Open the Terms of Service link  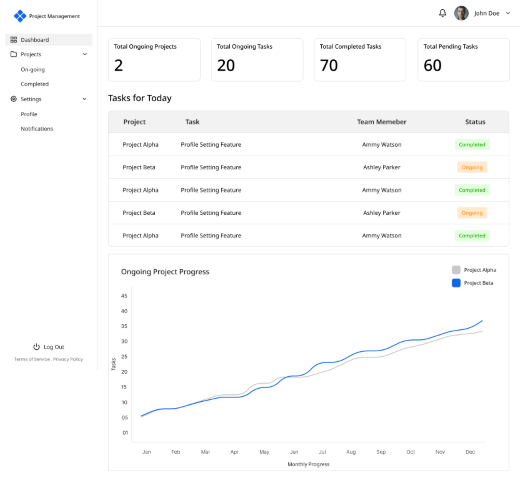click(32, 359)
